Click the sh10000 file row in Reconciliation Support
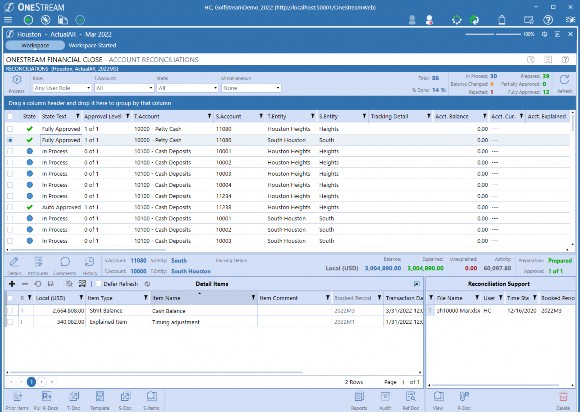 pos(501,311)
